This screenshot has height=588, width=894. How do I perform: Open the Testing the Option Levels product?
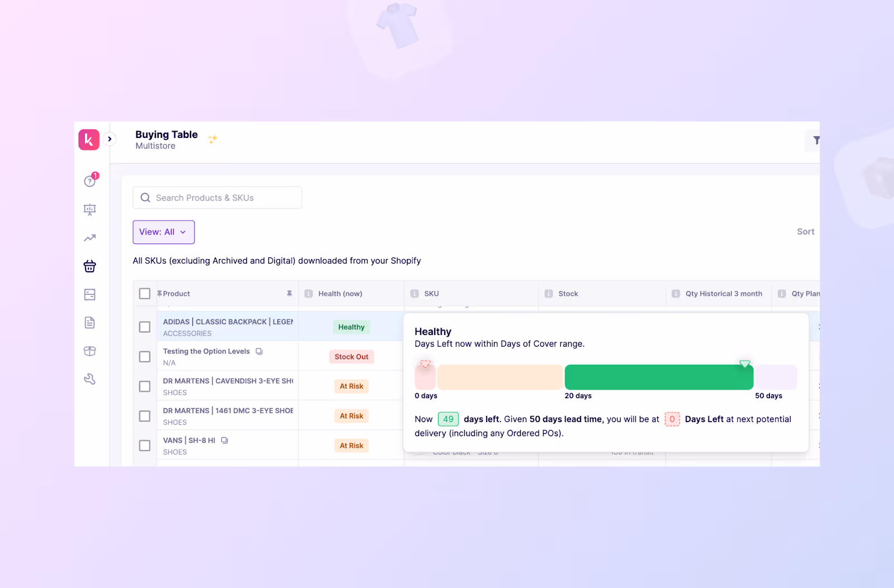click(206, 351)
